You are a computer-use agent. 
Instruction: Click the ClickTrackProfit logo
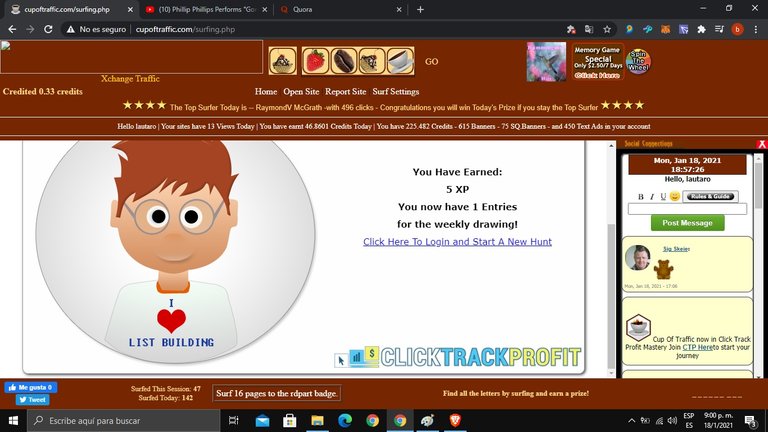point(457,358)
